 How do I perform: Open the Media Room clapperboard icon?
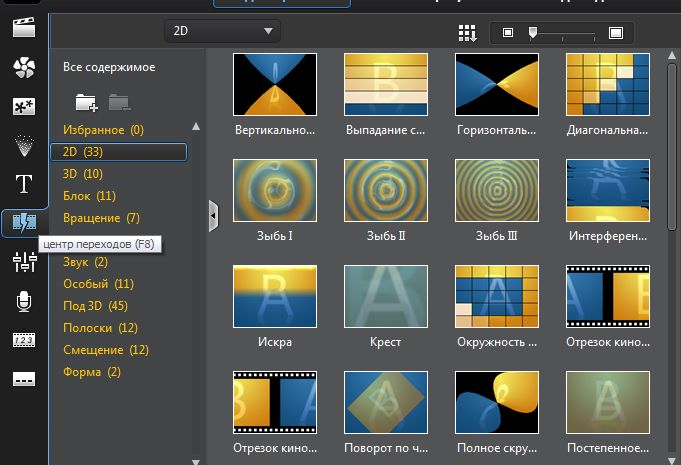[x=24, y=27]
